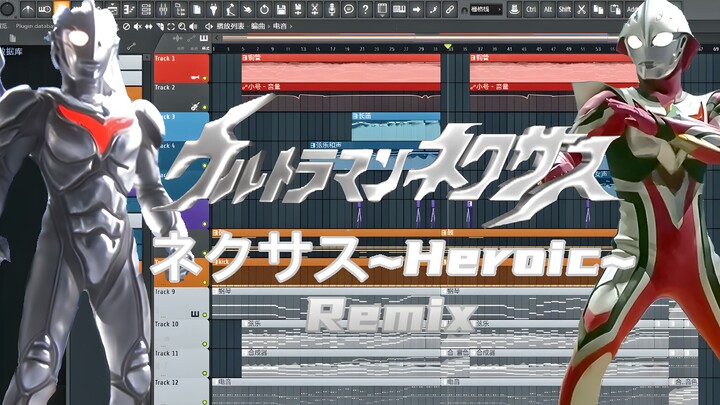Screen dimensions: 720x405
Task: Open the kick clip menu icon
Action: [x=215, y=262]
